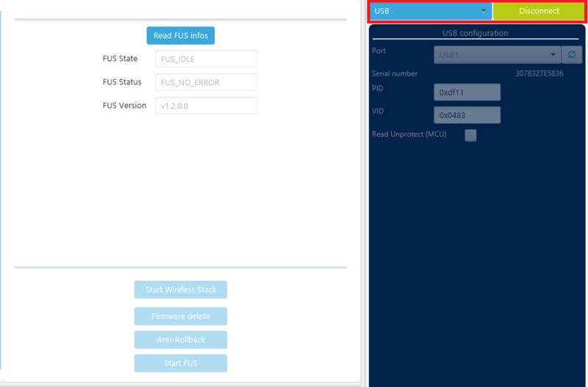Click the FUS Status label
This screenshot has width=588, height=387.
(122, 82)
